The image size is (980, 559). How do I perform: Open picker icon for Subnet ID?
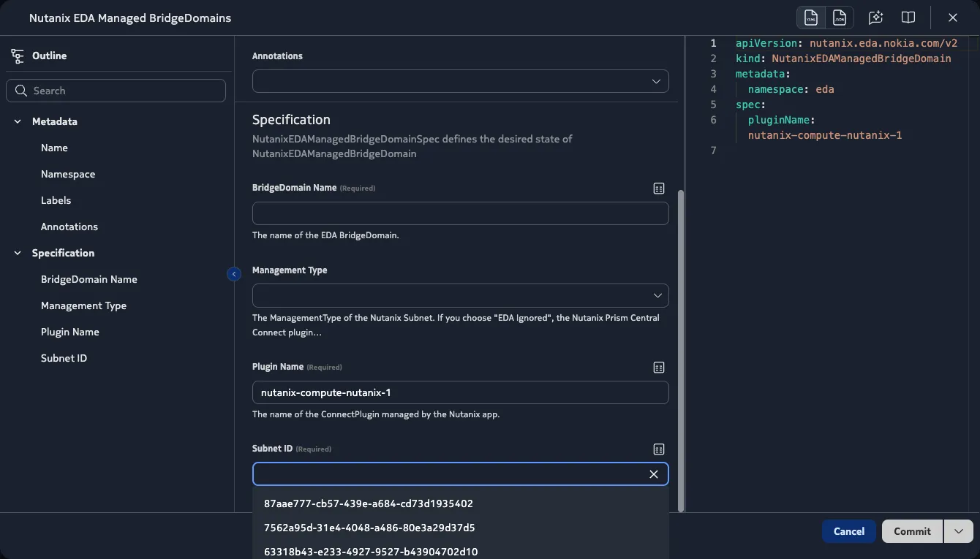point(659,449)
